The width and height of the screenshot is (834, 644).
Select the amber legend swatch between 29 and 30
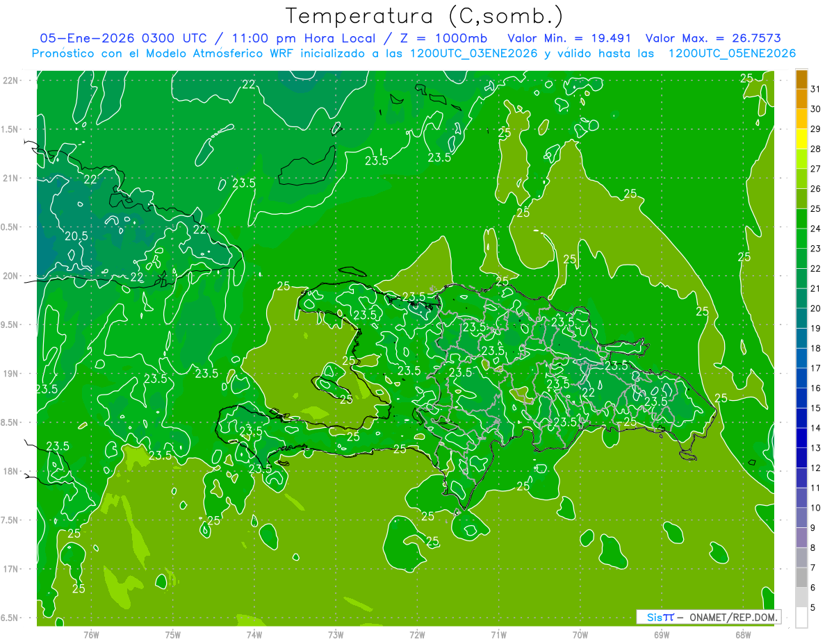click(x=801, y=119)
